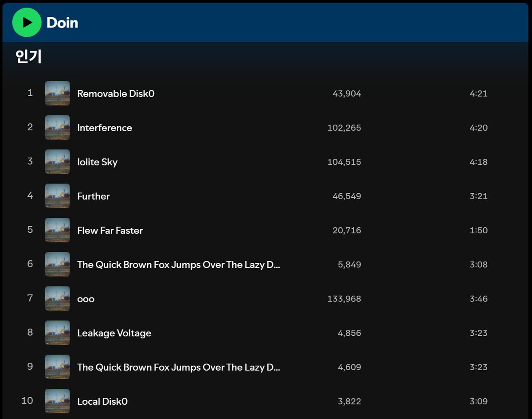The image size is (532, 419).
Task: Select track title Local Disk0
Action: click(102, 401)
